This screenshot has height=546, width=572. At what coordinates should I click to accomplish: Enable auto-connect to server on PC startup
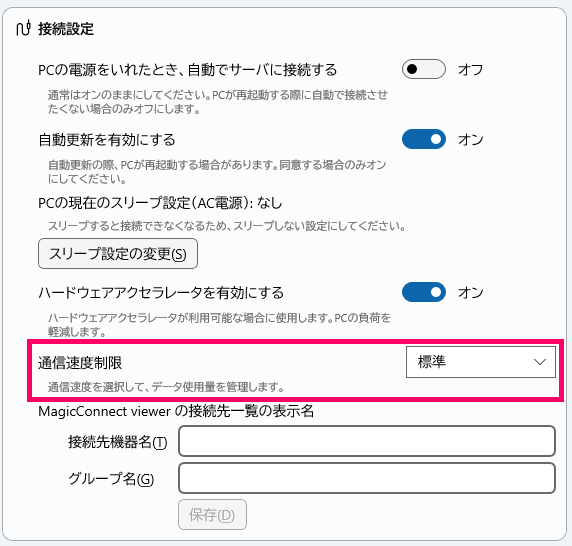point(424,69)
